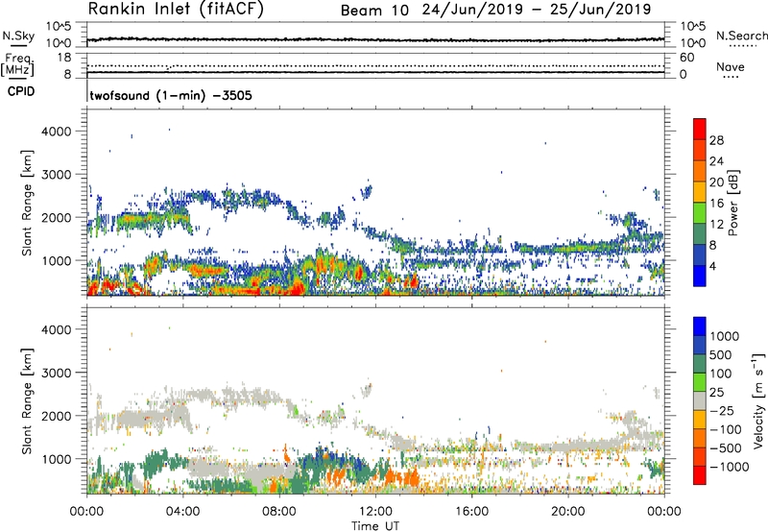The width and height of the screenshot is (768, 532).
Task: Click the 'N.Search' legend label
Action: click(741, 36)
